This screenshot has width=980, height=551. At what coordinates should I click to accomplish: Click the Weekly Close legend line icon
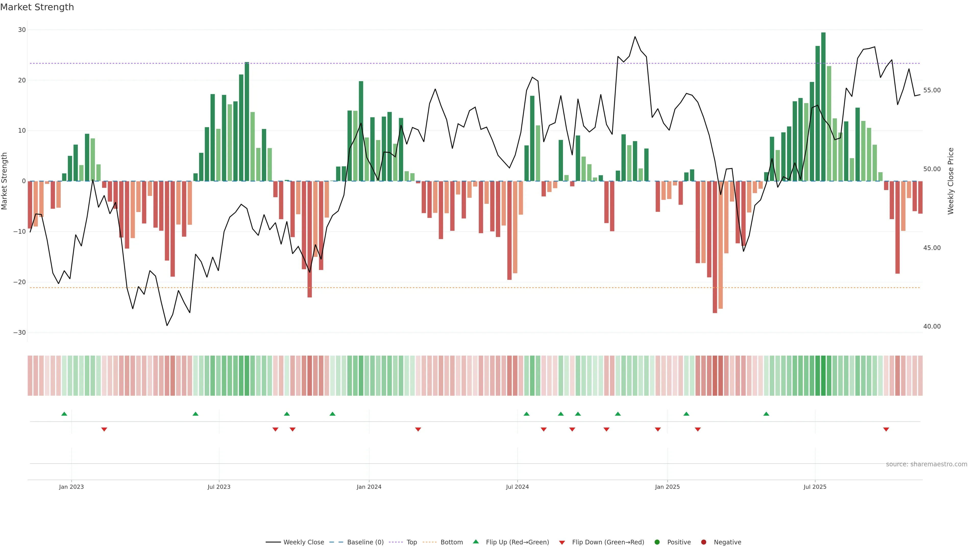(273, 542)
